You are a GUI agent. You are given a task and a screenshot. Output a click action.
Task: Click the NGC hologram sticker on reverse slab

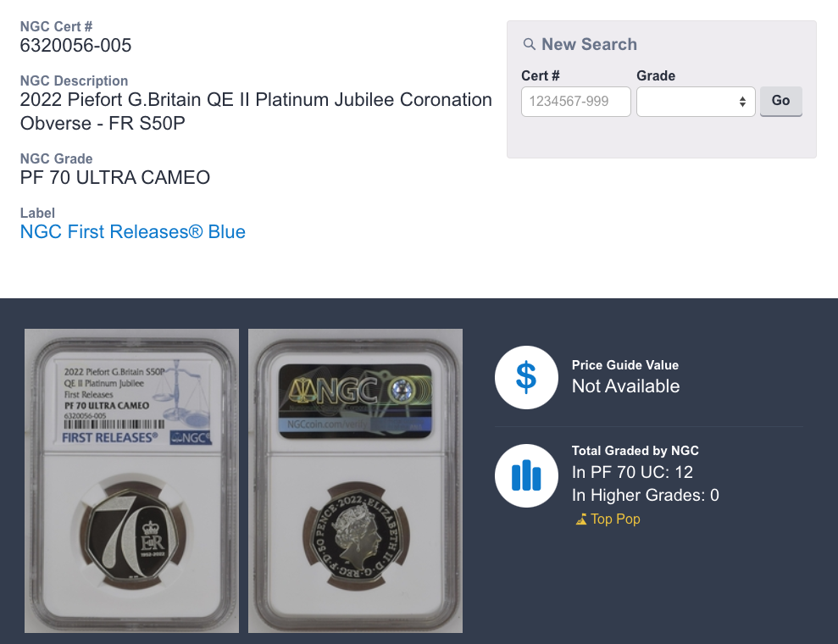[x=354, y=398]
